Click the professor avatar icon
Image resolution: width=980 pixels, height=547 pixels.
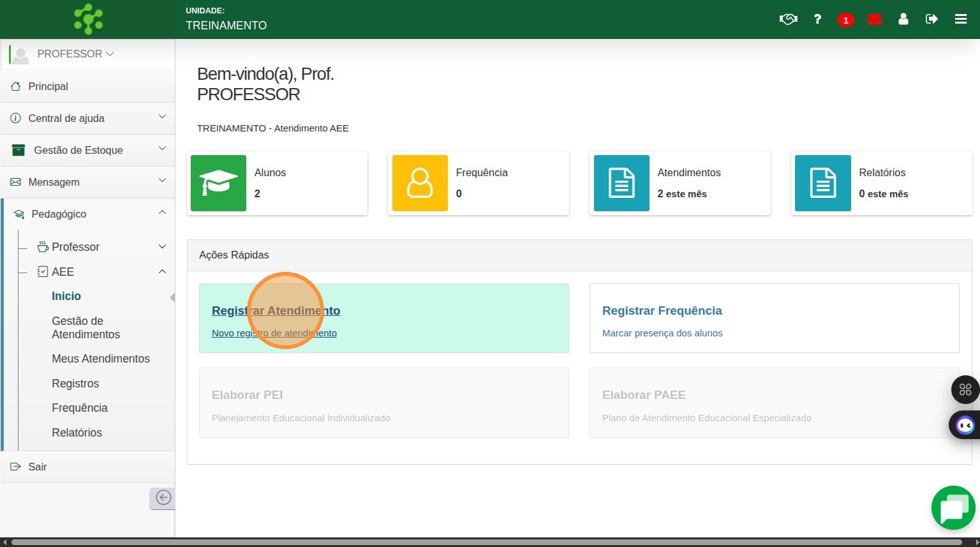click(x=21, y=55)
